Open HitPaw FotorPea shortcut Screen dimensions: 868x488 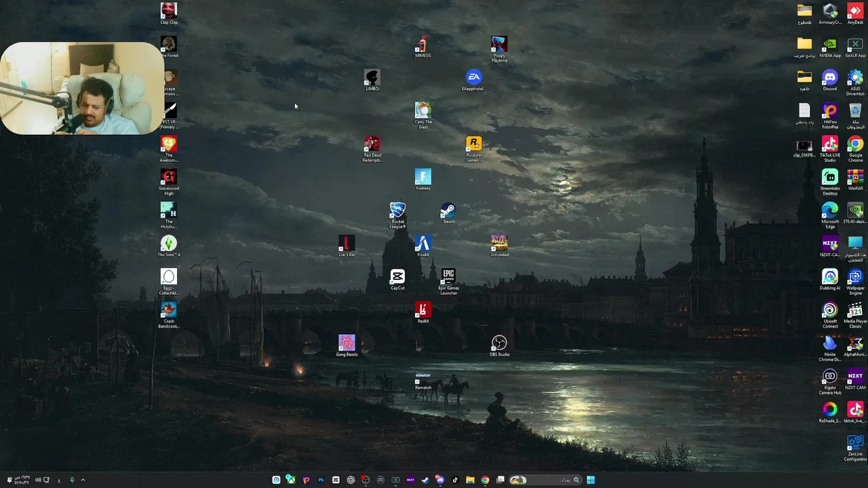click(830, 115)
